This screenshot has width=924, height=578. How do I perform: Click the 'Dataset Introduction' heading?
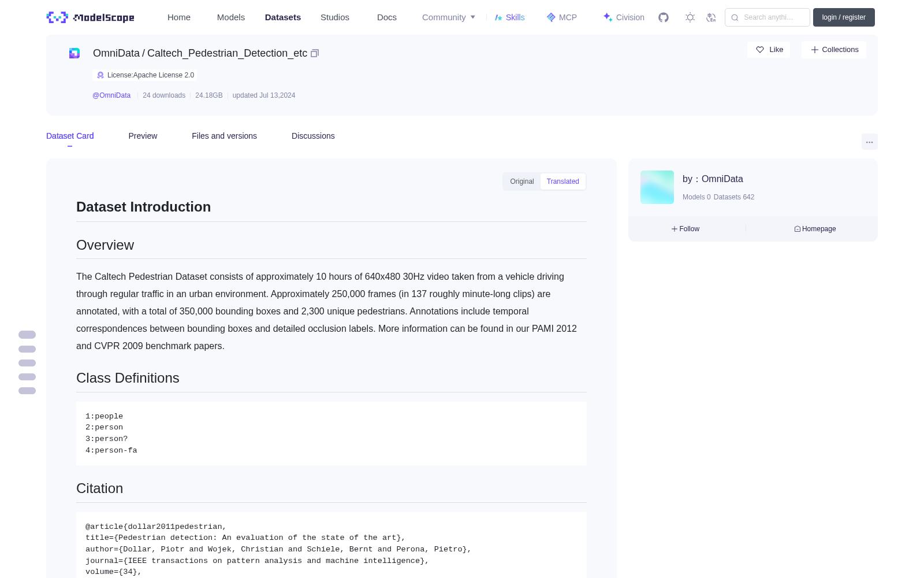(143, 207)
